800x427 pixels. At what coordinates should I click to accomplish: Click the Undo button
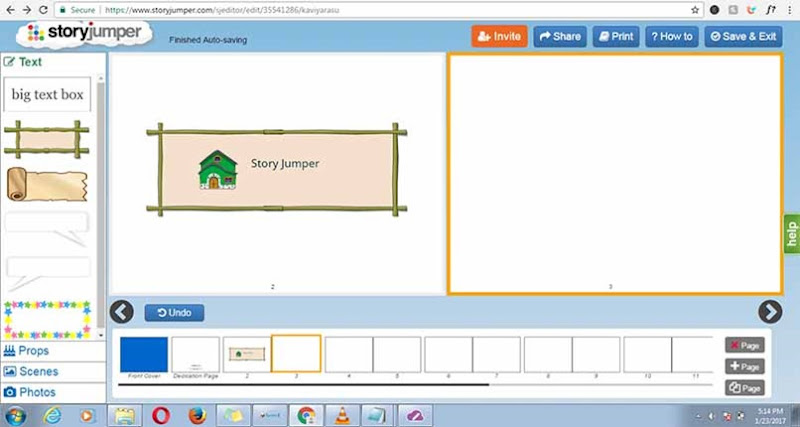(x=174, y=313)
